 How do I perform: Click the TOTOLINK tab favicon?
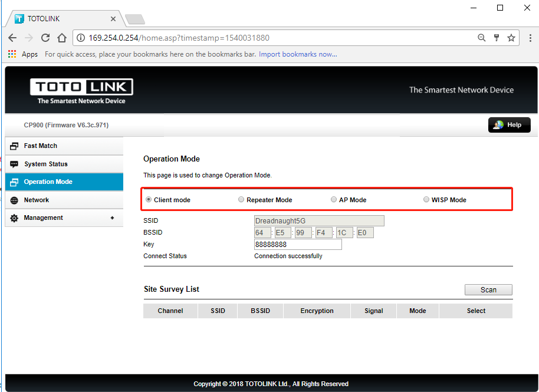(19, 18)
